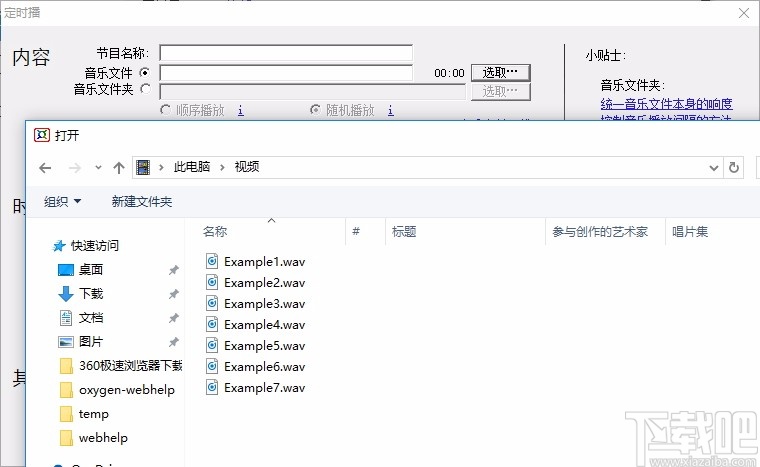This screenshot has height=467, width=760.
Task: Choose 随机播放 radio option
Action: pyautogui.click(x=315, y=110)
